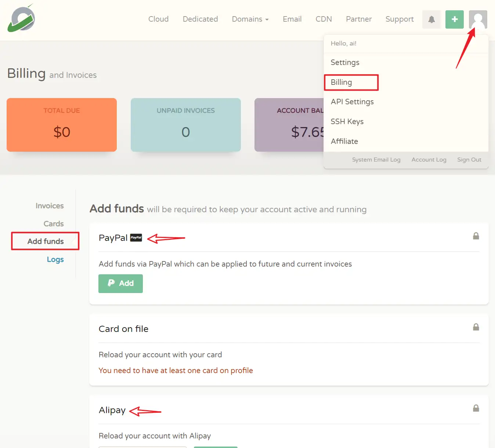Switch to the Invoices sidebar tab
495x448 pixels.
(x=50, y=206)
